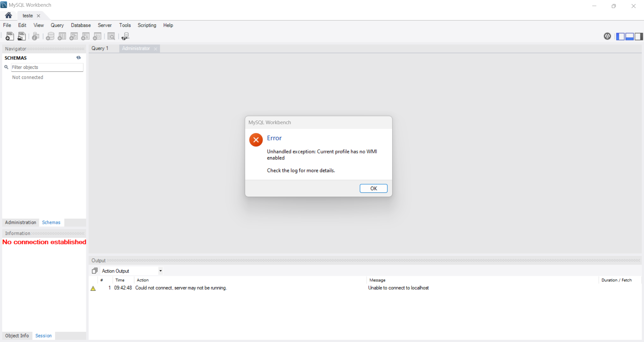Open the object inspector icon
Viewport: 644px width, 342px height.
point(36,36)
